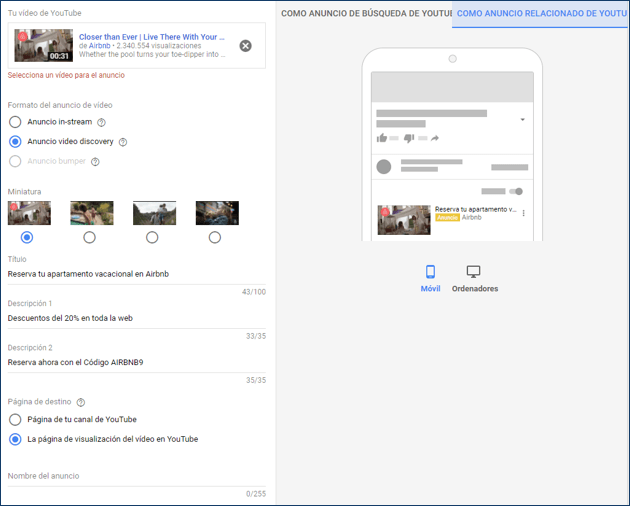Click the Formato del anuncio de vídeo heading
630x506 pixels.
(x=60, y=105)
